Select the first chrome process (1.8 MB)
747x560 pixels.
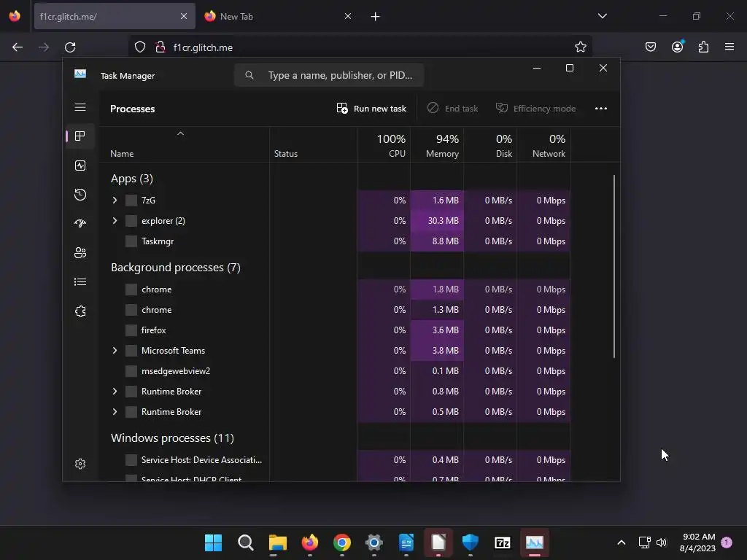tap(334, 289)
